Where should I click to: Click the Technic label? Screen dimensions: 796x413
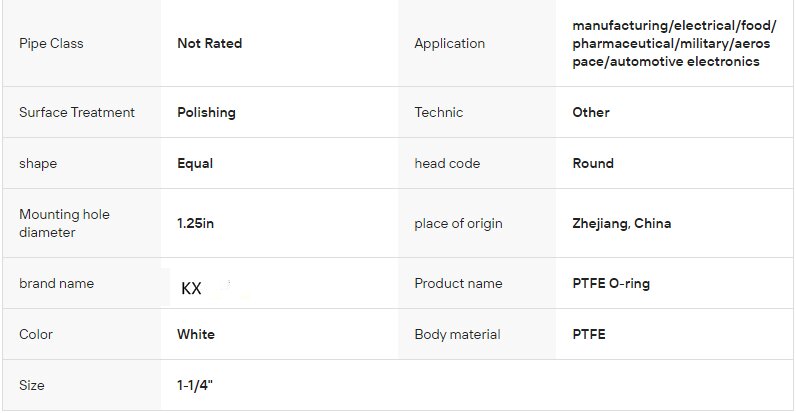coord(439,112)
